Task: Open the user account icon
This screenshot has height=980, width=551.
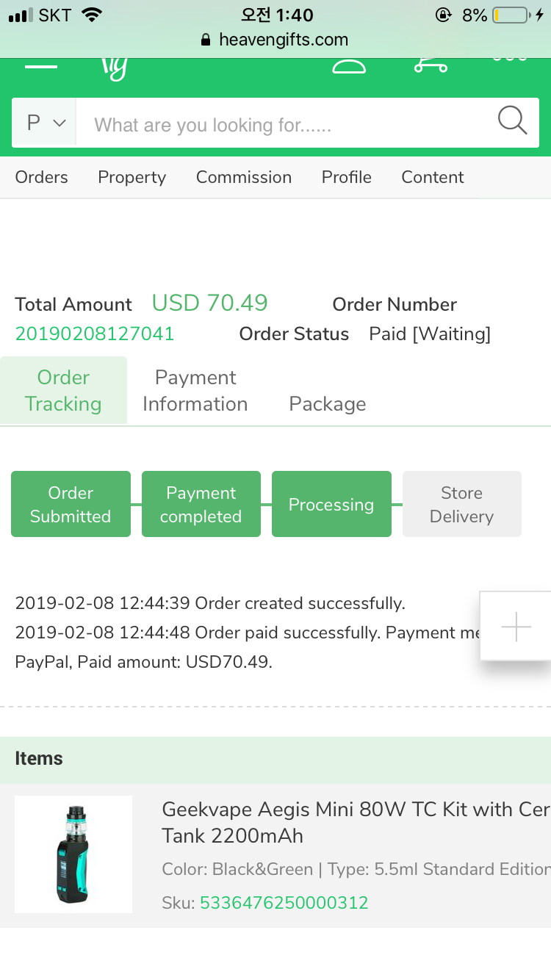Action: pos(349,67)
